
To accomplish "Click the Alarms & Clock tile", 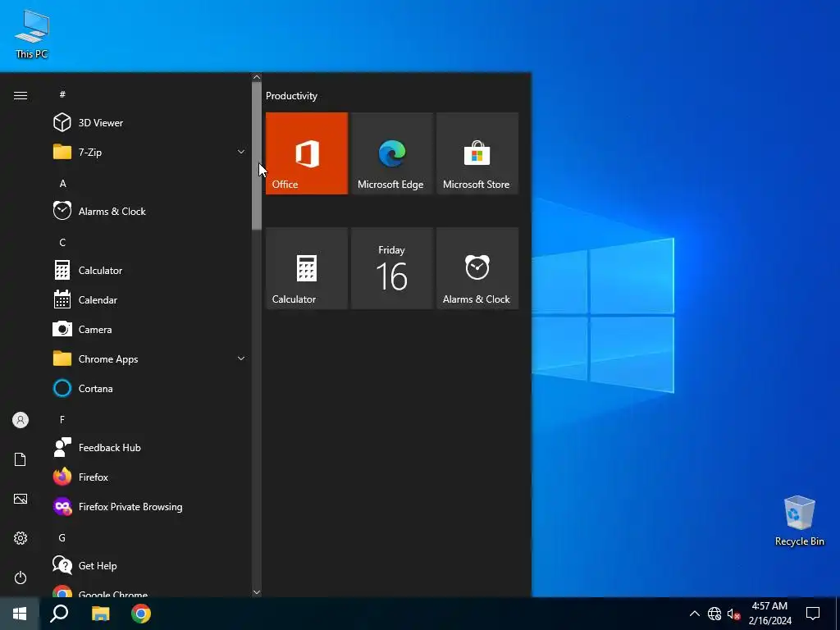I will (x=477, y=268).
